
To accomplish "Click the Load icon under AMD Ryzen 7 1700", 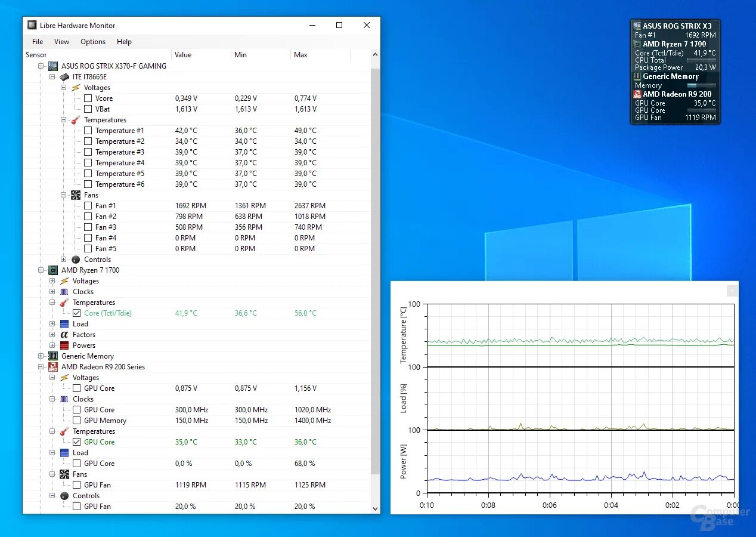I will click(64, 324).
